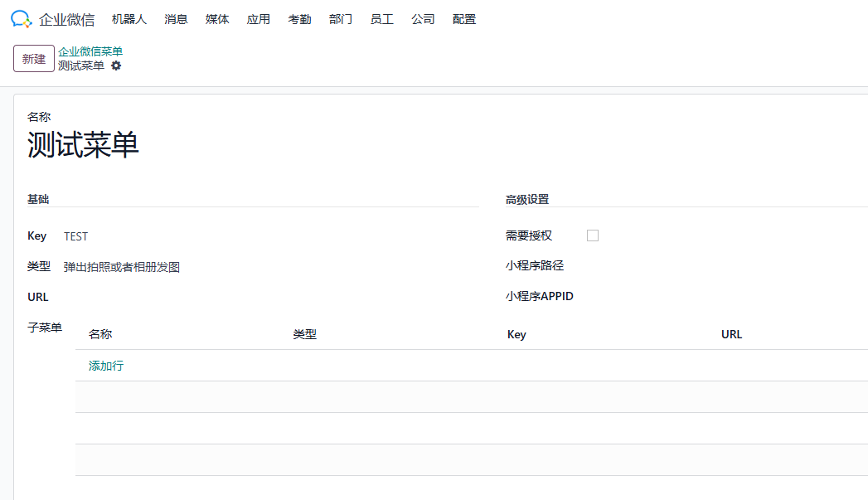Open the gear actions icon beside 测试菜单
The height and width of the screenshot is (500, 868).
[x=116, y=66]
